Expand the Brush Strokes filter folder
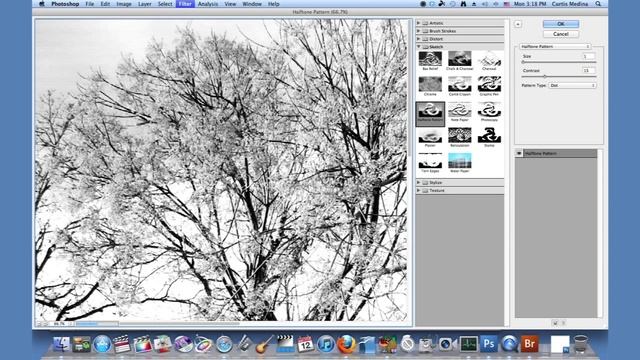The image size is (640, 360). [x=418, y=31]
